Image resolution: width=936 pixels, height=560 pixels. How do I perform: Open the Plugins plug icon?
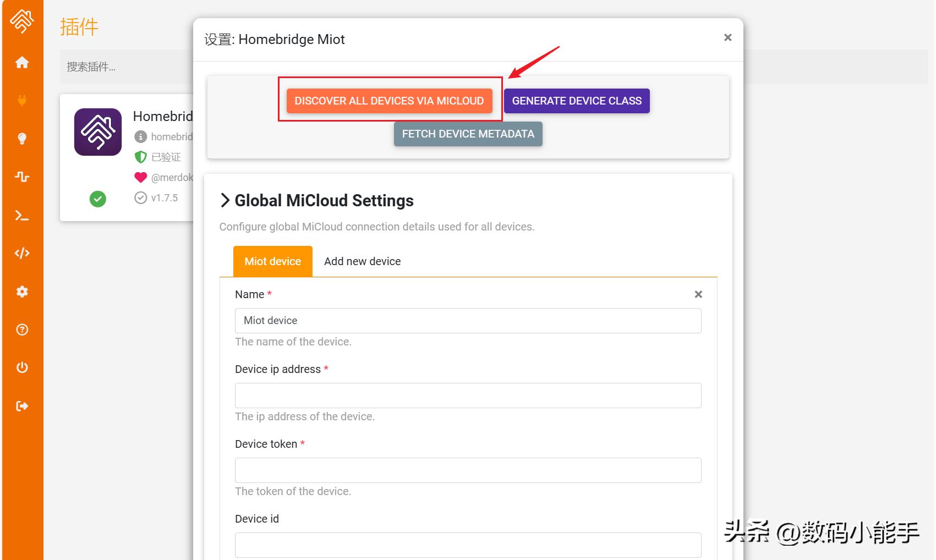pyautogui.click(x=22, y=101)
